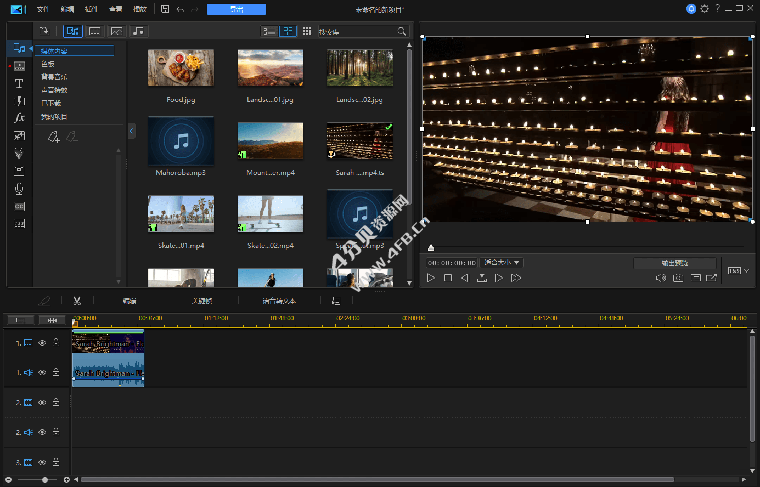
Task: Open the settings gear icon
Action: point(705,9)
